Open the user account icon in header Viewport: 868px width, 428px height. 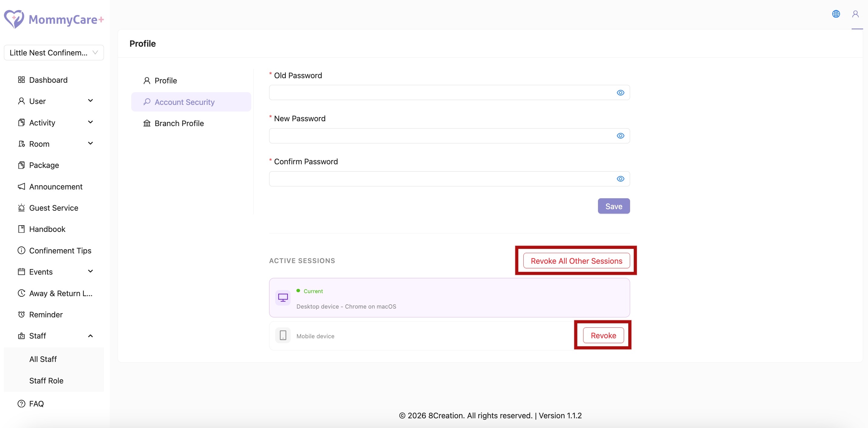(855, 14)
